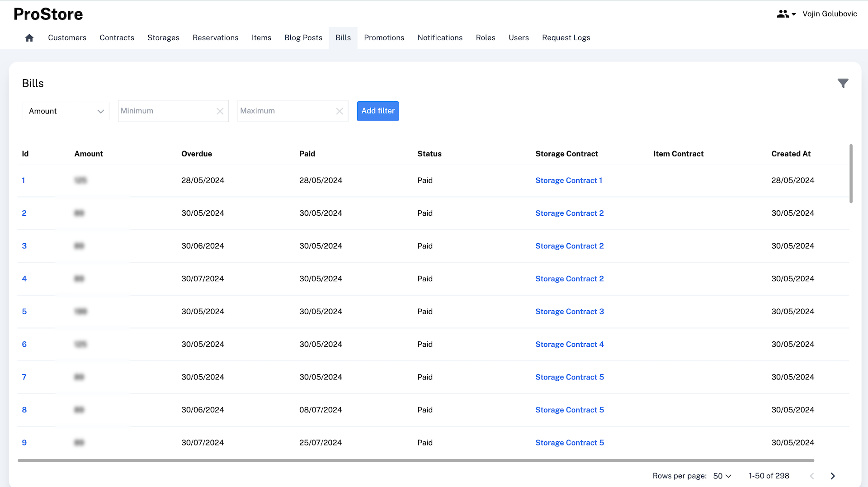Click the Paid column header

point(307,154)
